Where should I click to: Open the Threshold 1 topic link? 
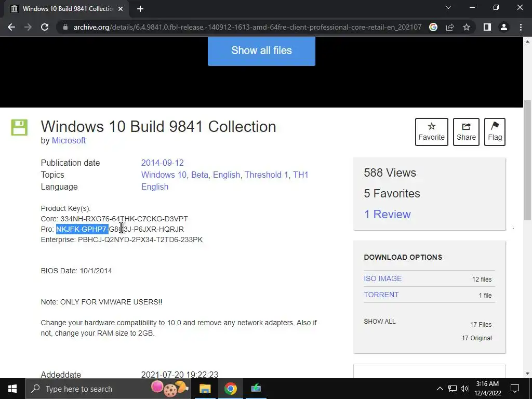click(267, 175)
